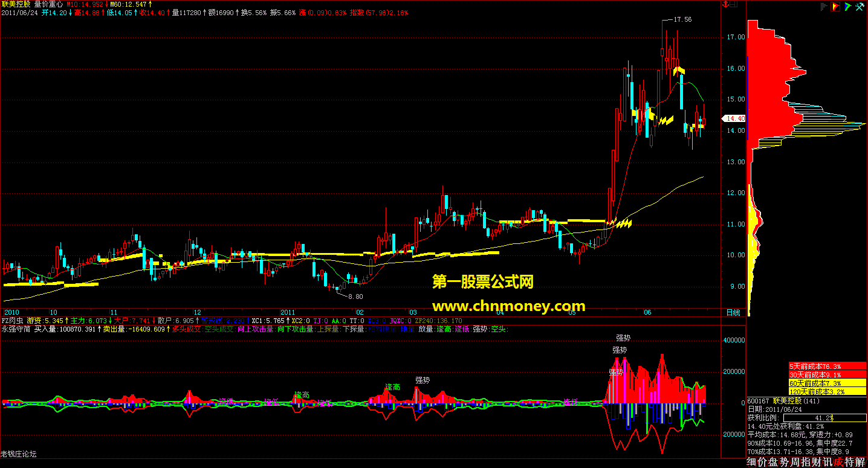Open the hammer and wrench settings icon
Viewport: 868px width, 468px height.
[x=861, y=7]
